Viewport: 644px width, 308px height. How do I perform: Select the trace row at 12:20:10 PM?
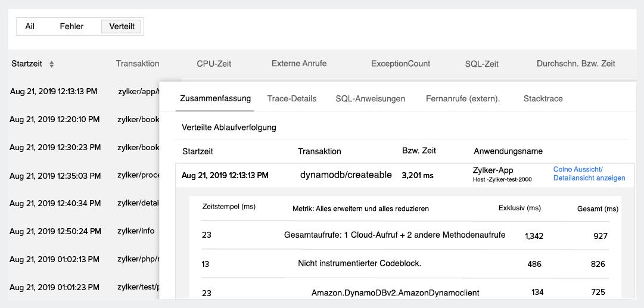[84, 120]
